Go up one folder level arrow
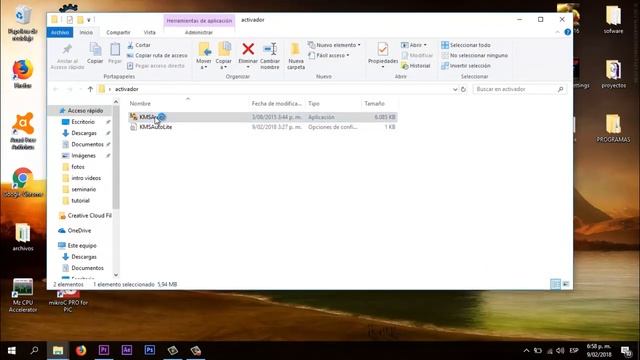This screenshot has width=640, height=360. pyautogui.click(x=90, y=89)
